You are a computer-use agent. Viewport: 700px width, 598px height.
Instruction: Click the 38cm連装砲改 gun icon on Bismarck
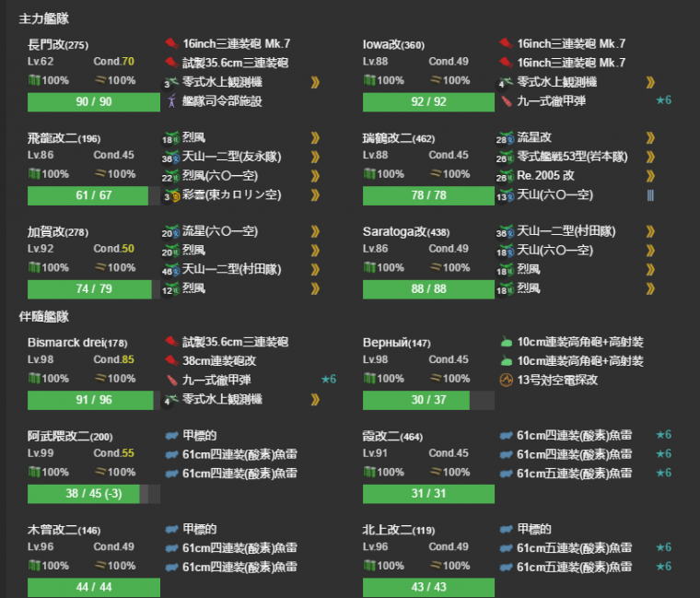(172, 361)
